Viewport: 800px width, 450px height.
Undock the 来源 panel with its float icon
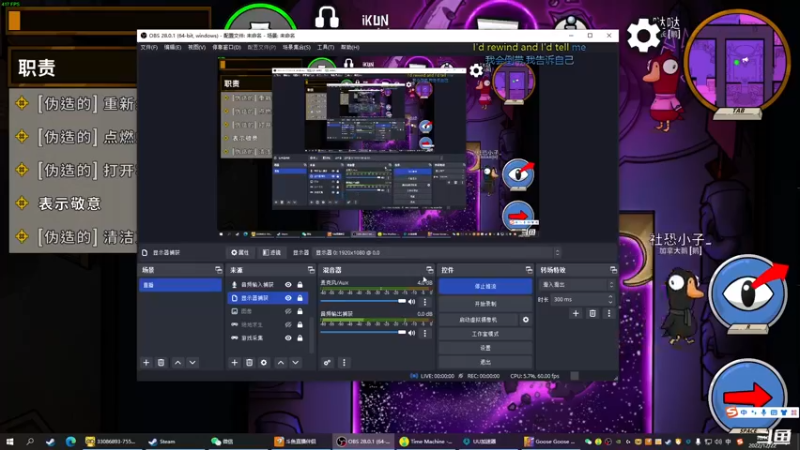pyautogui.click(x=311, y=269)
